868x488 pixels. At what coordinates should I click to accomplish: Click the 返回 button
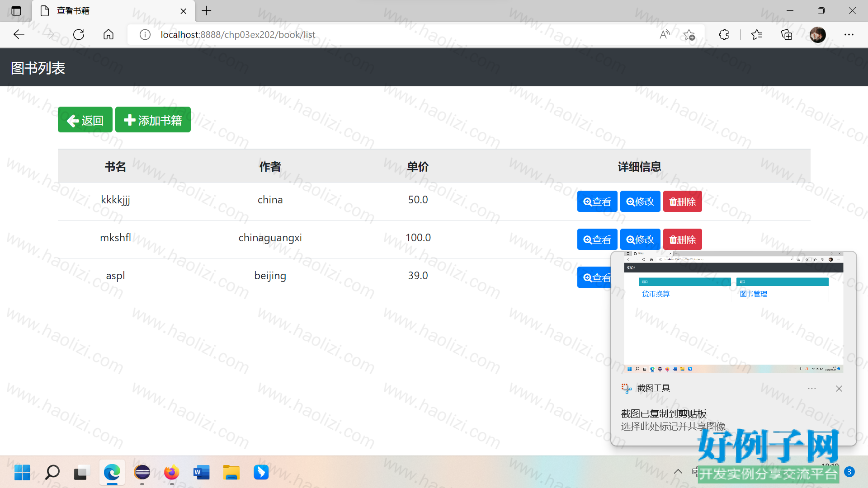click(85, 120)
